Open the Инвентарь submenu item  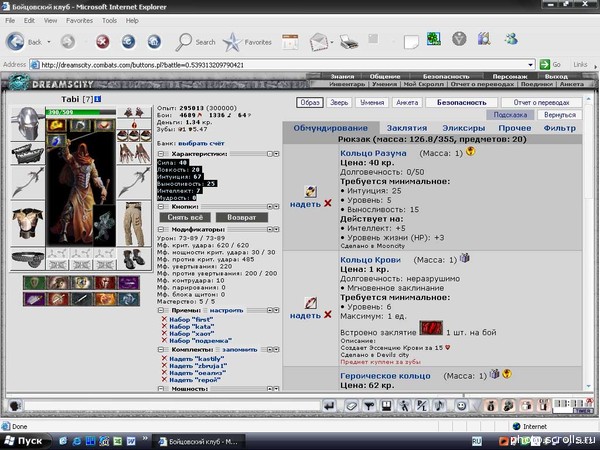click(347, 84)
